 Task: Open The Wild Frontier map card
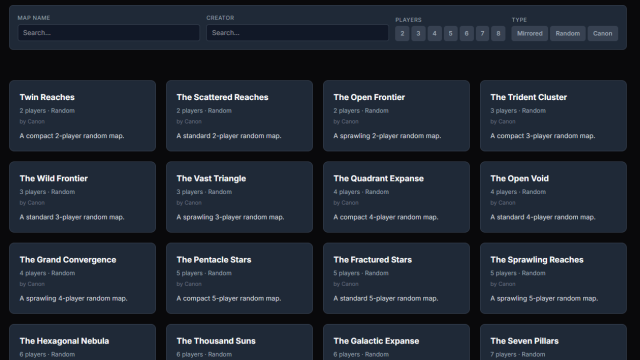(82, 197)
